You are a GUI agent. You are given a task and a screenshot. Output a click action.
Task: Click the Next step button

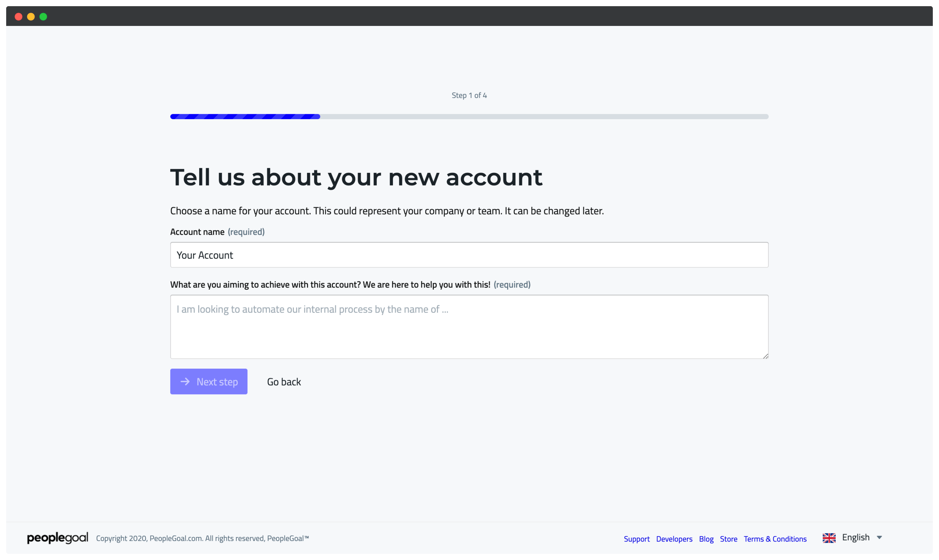click(x=209, y=381)
